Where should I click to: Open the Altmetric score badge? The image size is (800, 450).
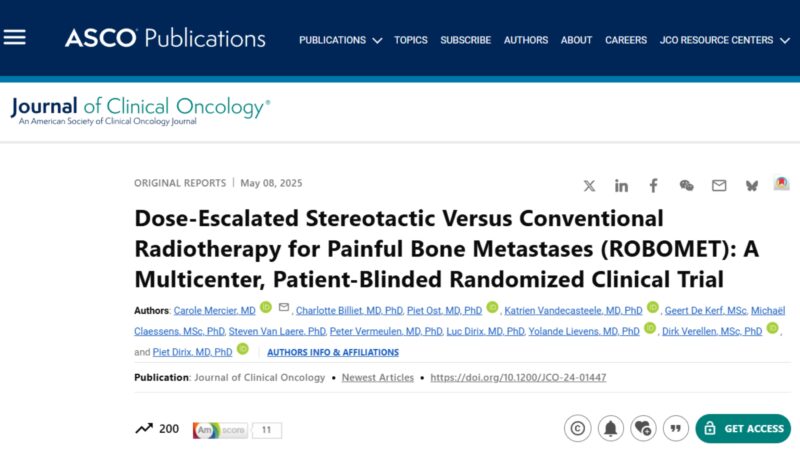point(237,430)
